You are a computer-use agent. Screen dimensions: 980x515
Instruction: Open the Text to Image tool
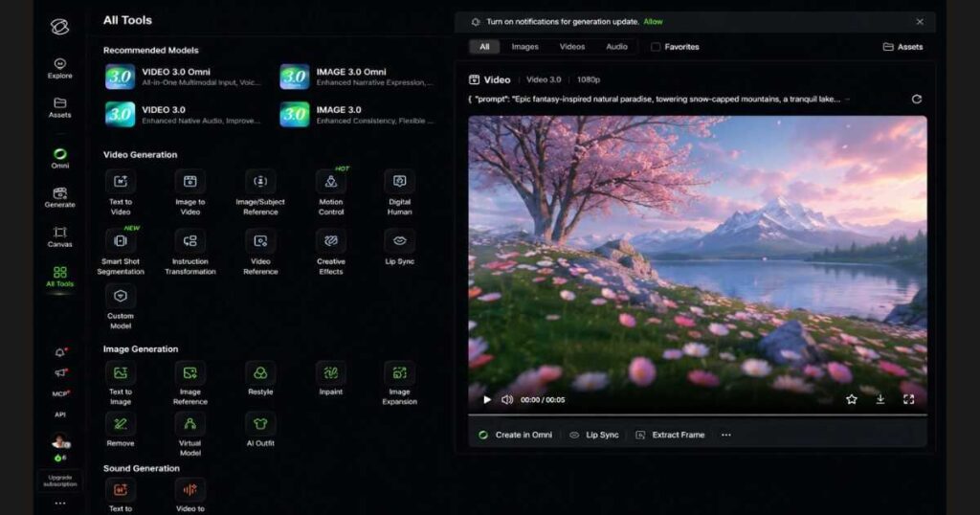121,383
